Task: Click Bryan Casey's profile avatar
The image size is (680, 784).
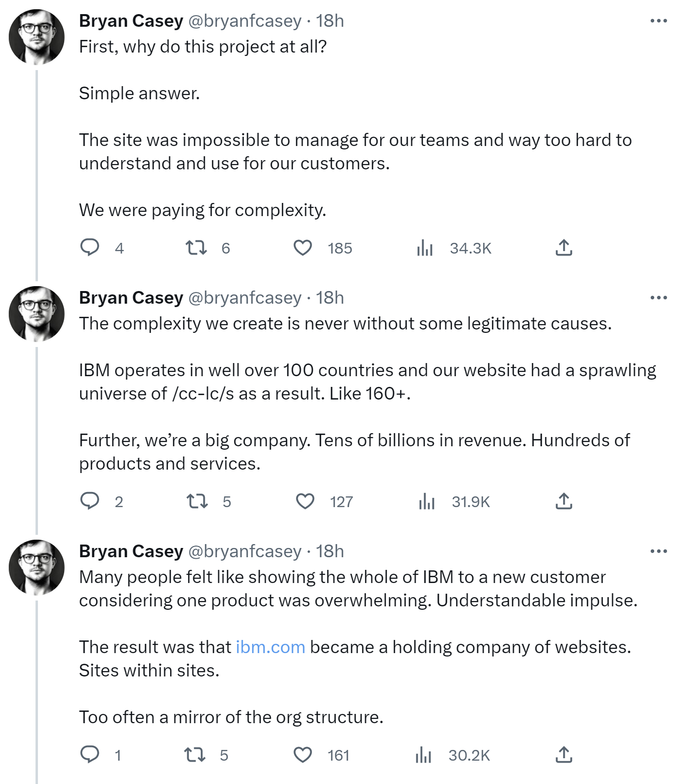Action: point(33,34)
